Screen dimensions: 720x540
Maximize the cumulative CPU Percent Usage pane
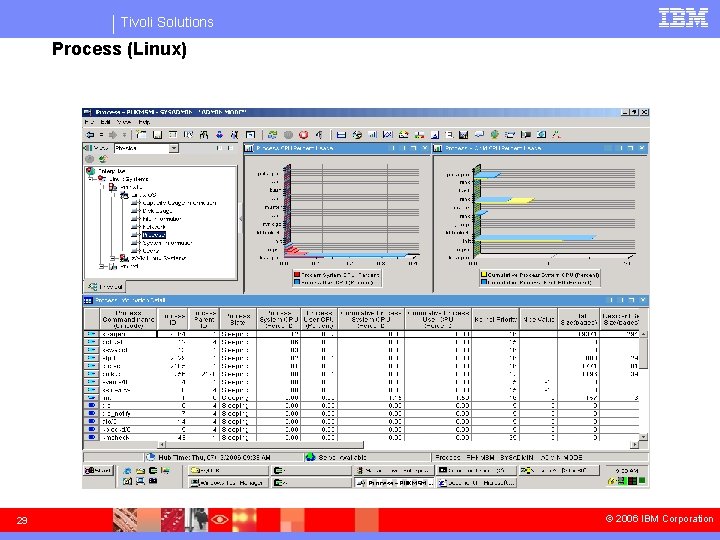pyautogui.click(x=630, y=148)
